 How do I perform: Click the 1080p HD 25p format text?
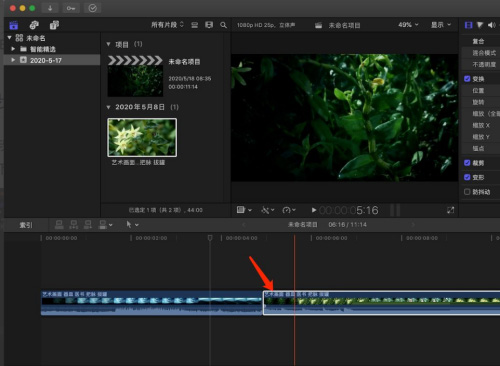point(266,25)
